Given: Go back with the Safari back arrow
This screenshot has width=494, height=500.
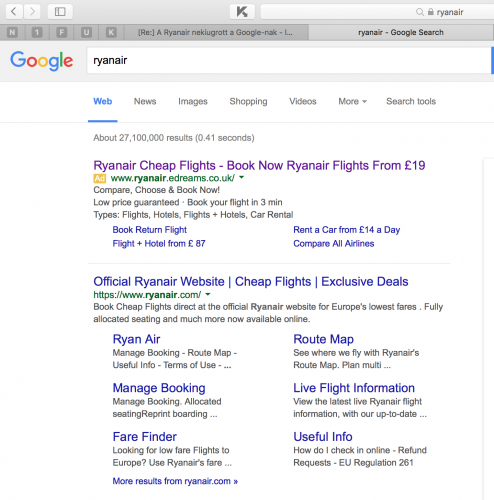Looking at the screenshot, I should tap(13, 12).
